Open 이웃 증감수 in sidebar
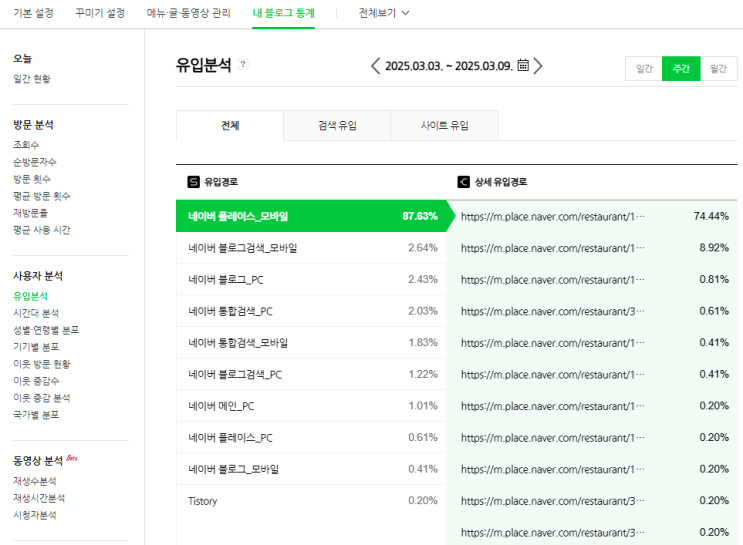This screenshot has width=743, height=545. point(36,381)
